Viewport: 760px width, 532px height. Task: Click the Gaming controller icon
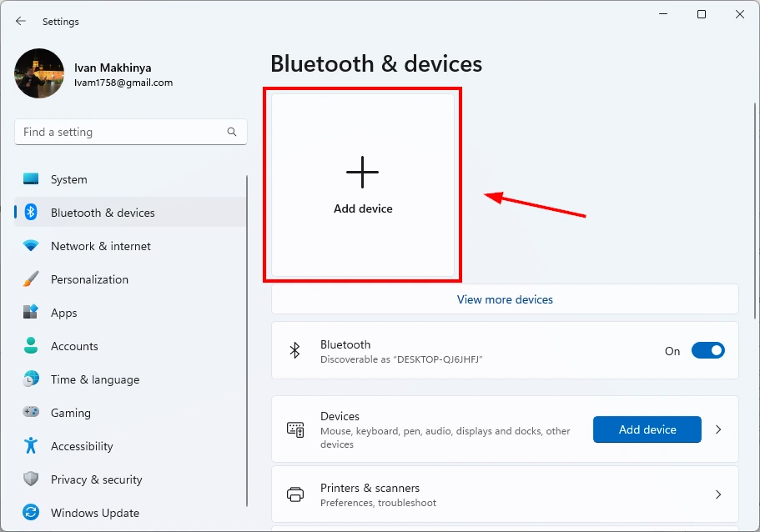pyautogui.click(x=31, y=412)
